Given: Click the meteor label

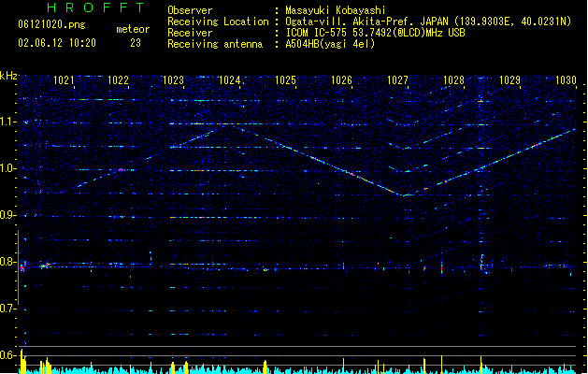Looking at the screenshot, I should (x=133, y=29).
